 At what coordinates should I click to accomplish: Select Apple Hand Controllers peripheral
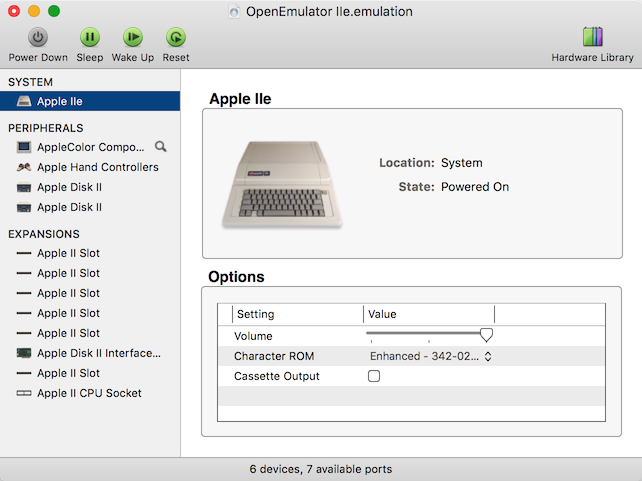coord(90,167)
